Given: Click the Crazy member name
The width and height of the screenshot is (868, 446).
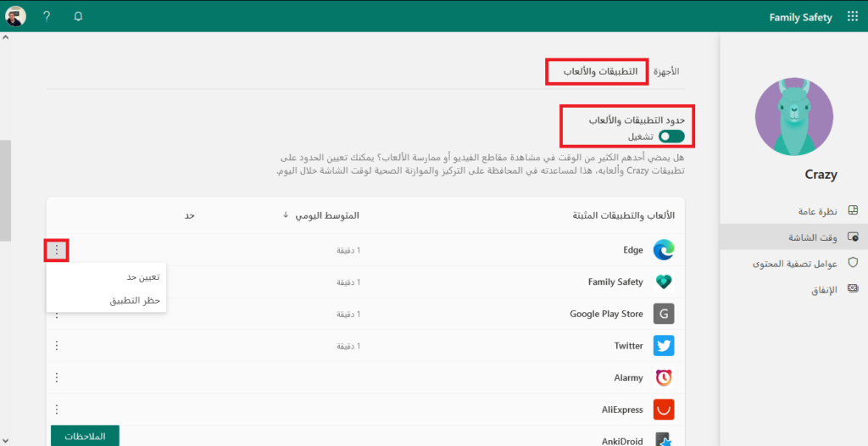Looking at the screenshot, I should coord(821,175).
